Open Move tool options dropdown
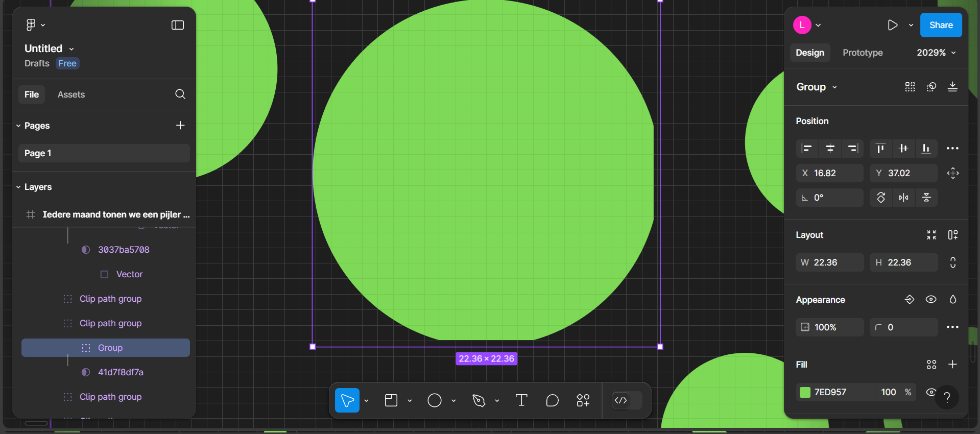This screenshot has width=980, height=434. (366, 401)
